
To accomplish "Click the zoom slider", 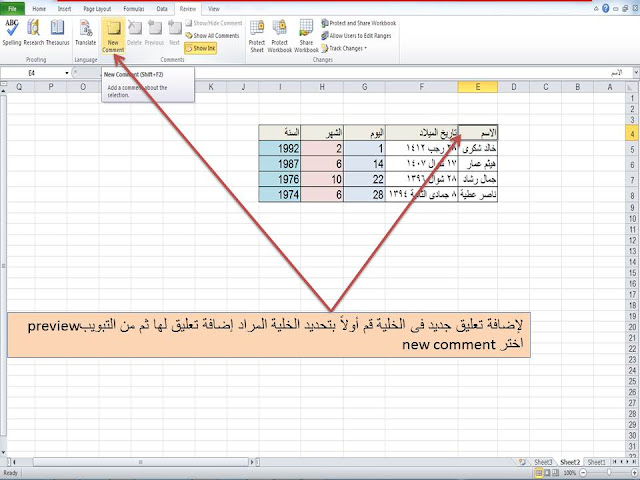I will tap(609, 473).
